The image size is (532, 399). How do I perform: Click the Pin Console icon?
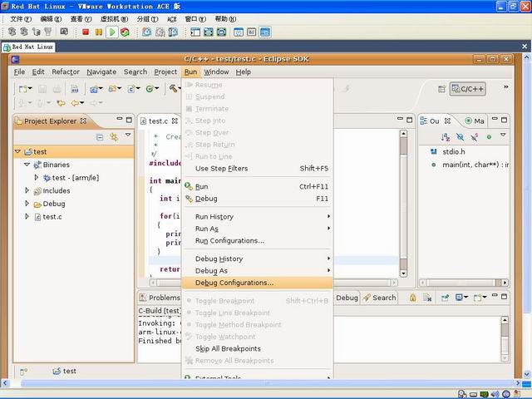(445, 298)
